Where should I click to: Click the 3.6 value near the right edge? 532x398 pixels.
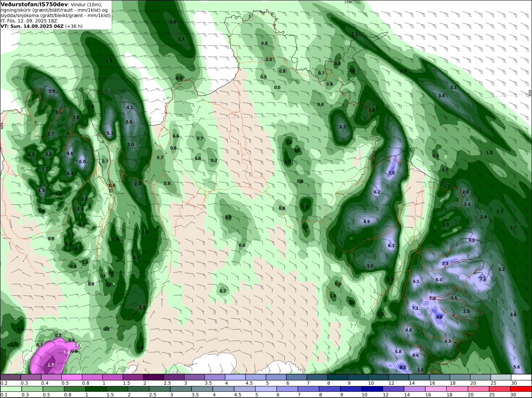coord(513,314)
